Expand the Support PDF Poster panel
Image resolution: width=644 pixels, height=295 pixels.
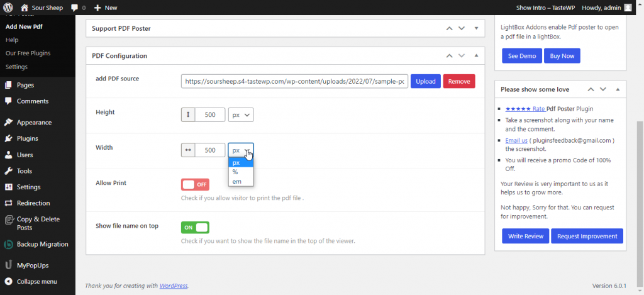tap(477, 28)
